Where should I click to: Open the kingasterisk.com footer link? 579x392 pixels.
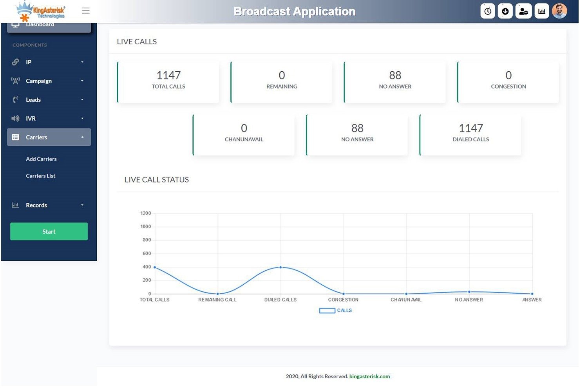coord(369,376)
